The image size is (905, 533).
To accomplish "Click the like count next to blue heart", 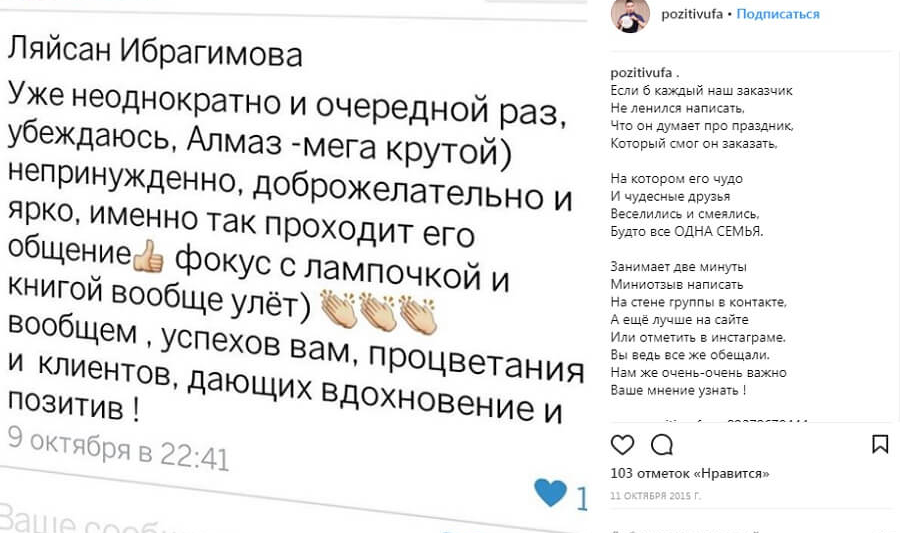I will pyautogui.click(x=580, y=498).
